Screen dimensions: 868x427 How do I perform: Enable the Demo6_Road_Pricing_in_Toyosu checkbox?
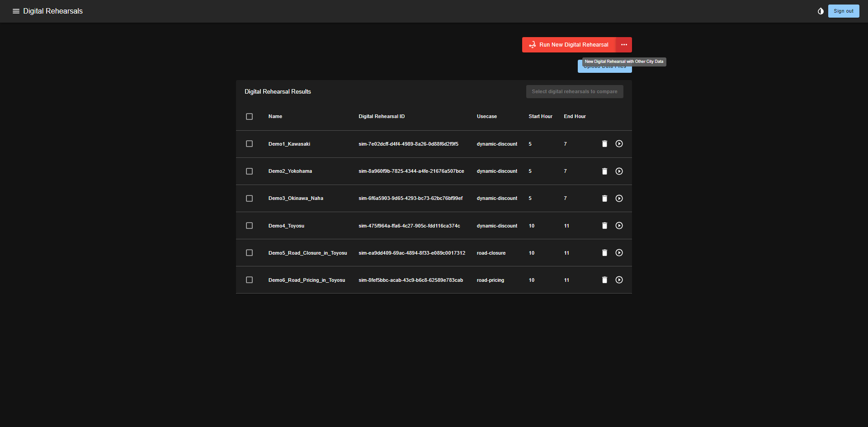(249, 280)
